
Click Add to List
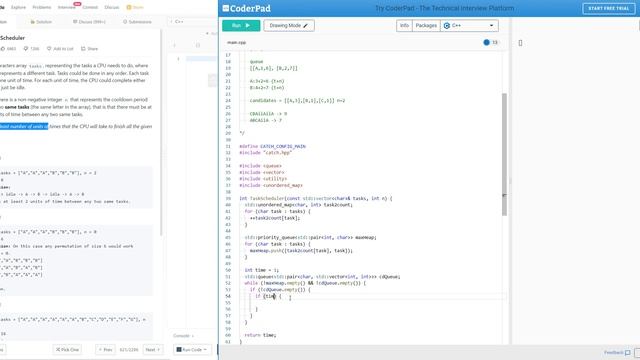pos(60,49)
